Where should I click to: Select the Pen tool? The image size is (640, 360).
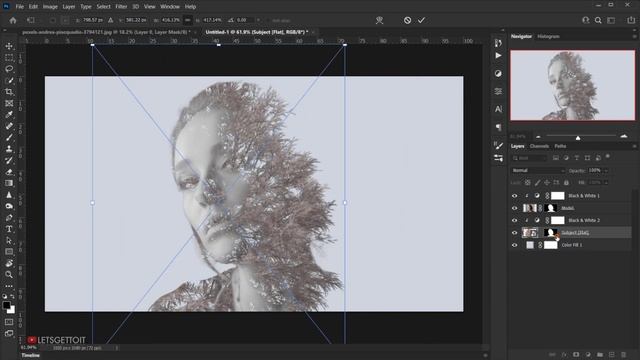tap(9, 218)
